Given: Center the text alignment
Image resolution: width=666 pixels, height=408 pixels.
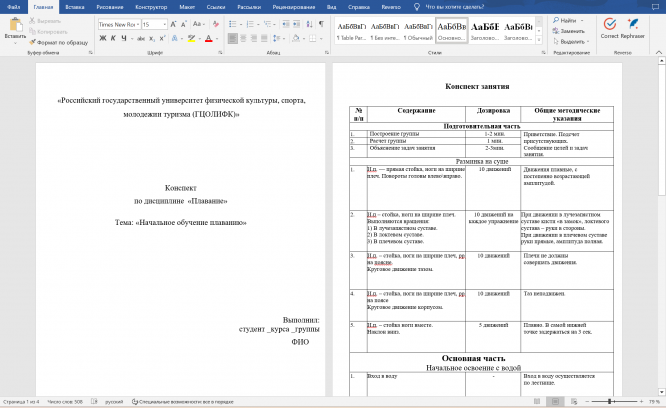Looking at the screenshot, I should point(243,38).
